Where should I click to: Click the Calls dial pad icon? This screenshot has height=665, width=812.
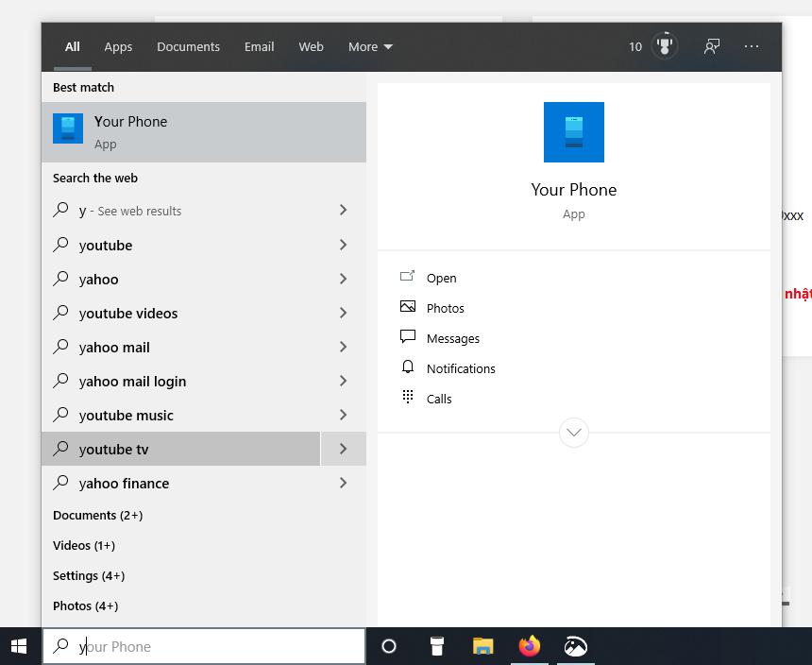point(408,398)
